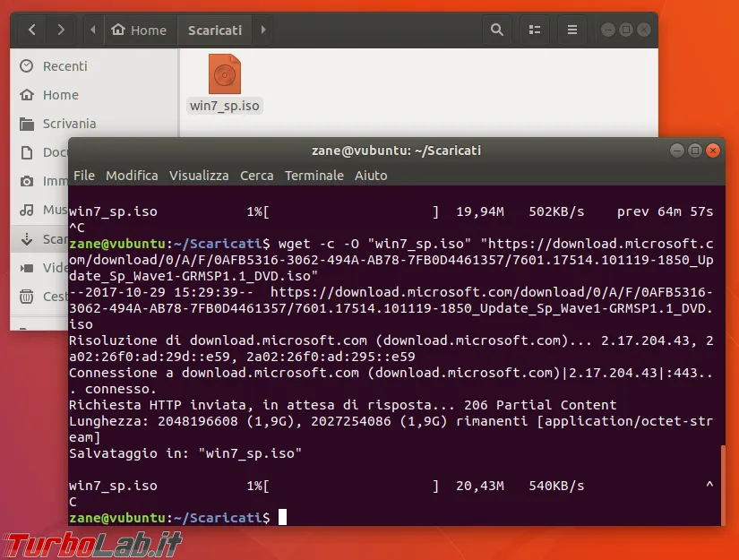Expand path bar left arrow
The image size is (739, 560).
coord(93,30)
